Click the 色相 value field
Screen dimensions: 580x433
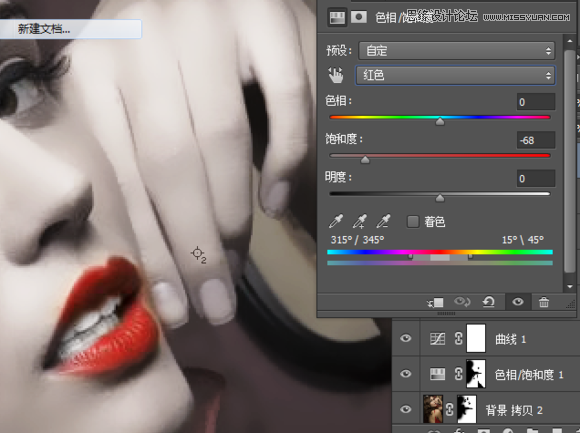536,102
